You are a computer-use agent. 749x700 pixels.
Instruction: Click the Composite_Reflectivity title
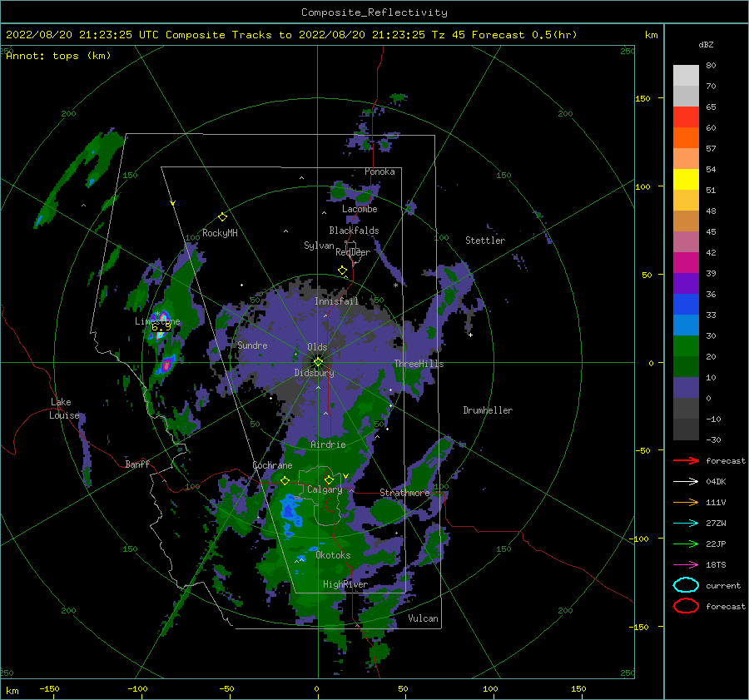pyautogui.click(x=374, y=12)
